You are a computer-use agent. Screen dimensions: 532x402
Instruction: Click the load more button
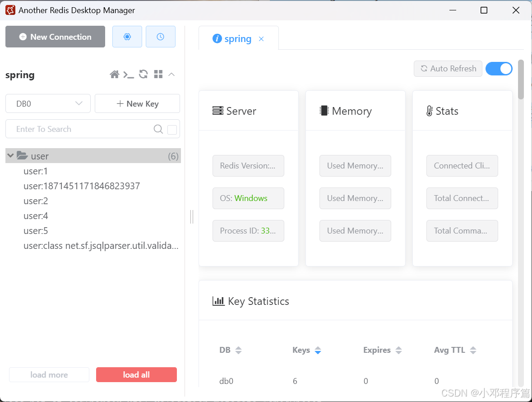pyautogui.click(x=49, y=374)
